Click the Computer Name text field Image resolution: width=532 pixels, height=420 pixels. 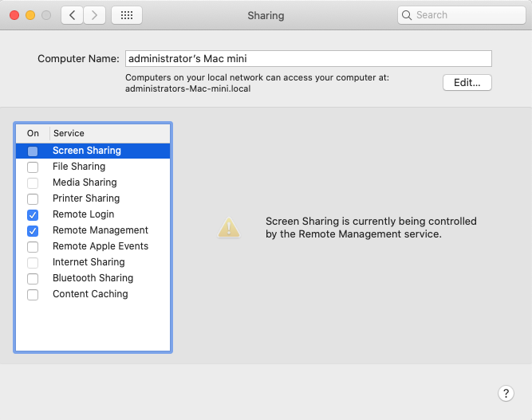coord(309,59)
